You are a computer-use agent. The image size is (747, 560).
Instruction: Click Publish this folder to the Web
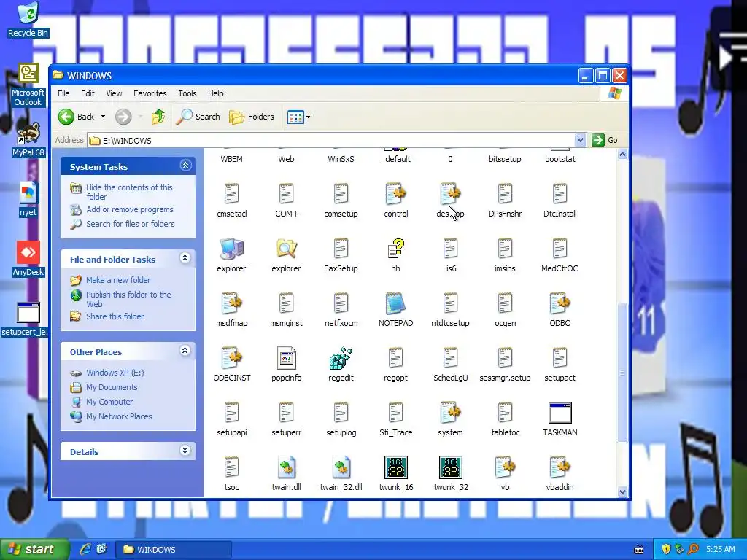pos(128,299)
